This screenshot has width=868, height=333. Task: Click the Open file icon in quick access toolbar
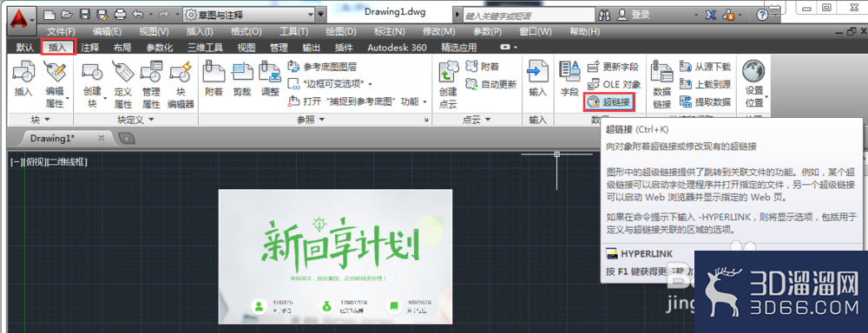click(x=67, y=15)
